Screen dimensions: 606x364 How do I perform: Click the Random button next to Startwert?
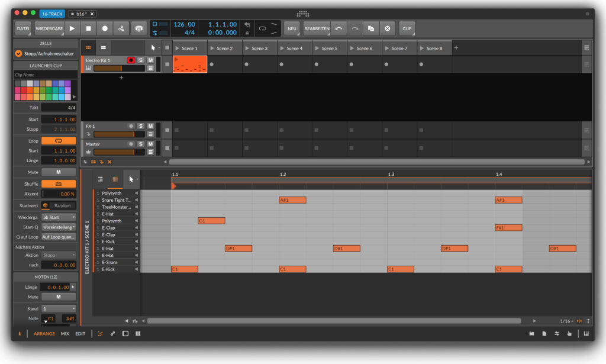(63, 205)
